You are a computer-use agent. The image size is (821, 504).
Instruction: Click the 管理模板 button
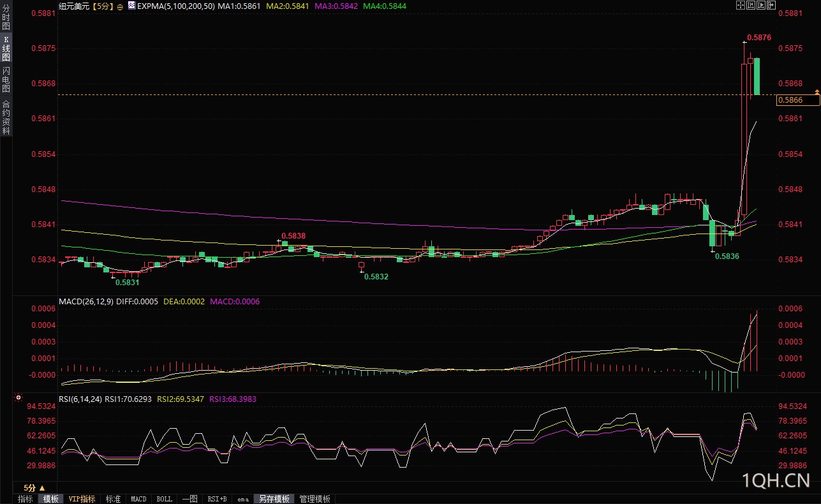[x=314, y=499]
